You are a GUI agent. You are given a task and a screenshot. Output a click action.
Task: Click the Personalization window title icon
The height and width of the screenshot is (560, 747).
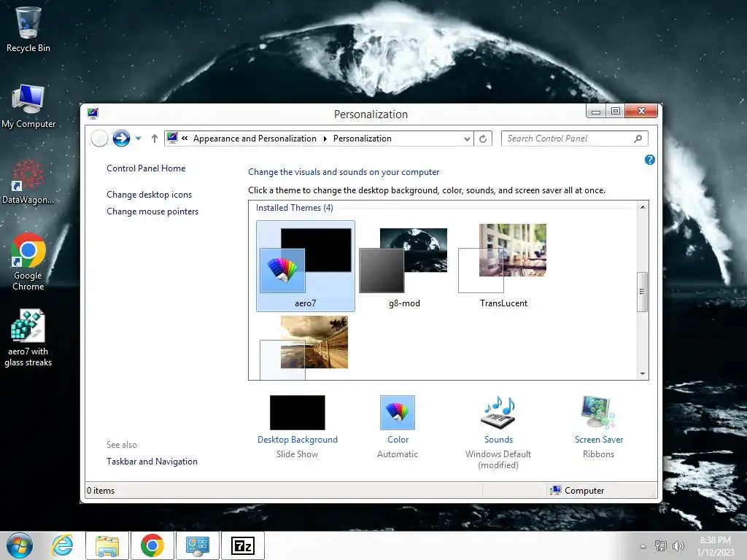[x=93, y=113]
